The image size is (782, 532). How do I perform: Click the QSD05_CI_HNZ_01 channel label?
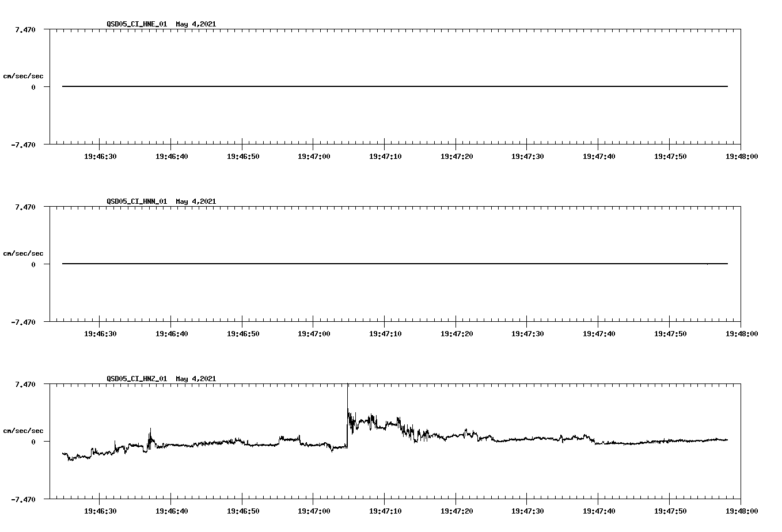pyautogui.click(x=136, y=379)
